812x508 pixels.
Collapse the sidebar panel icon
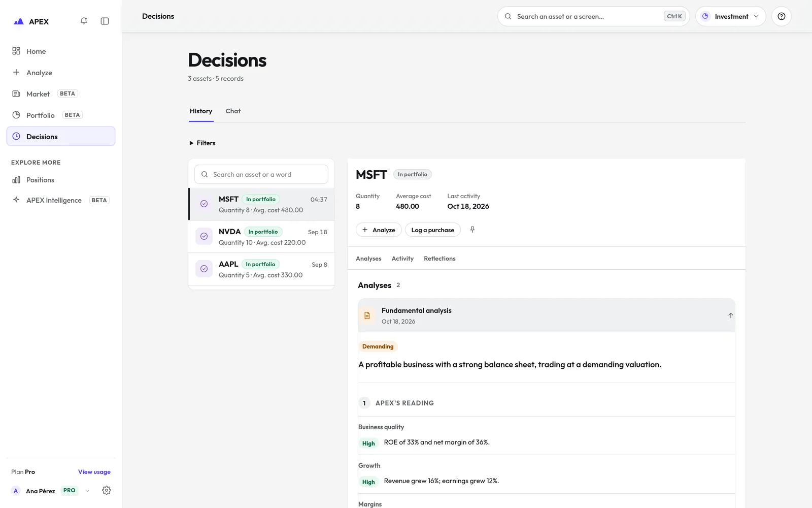(x=105, y=21)
